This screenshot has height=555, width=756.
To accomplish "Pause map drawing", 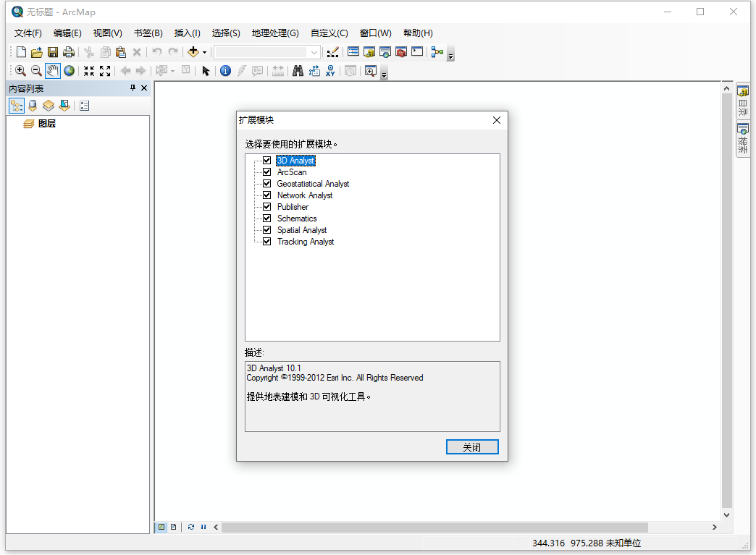I will (203, 527).
